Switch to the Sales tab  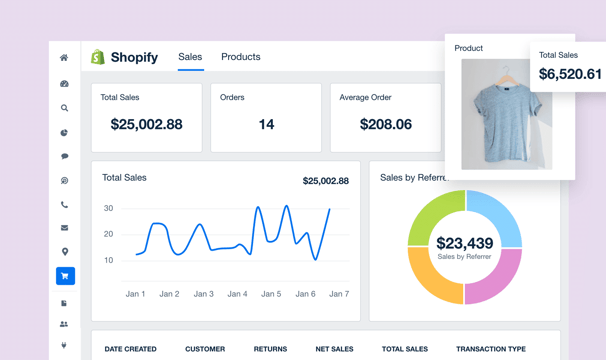click(x=190, y=57)
